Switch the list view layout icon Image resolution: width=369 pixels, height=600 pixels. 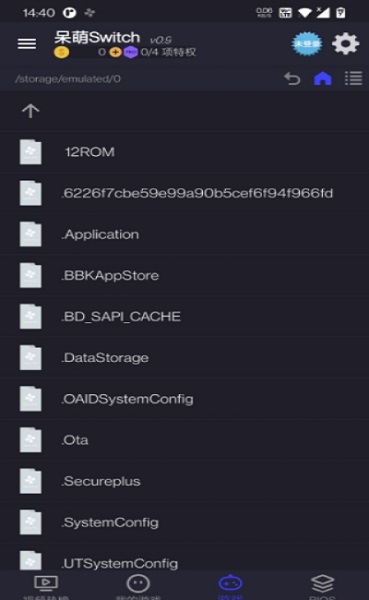coord(353,79)
